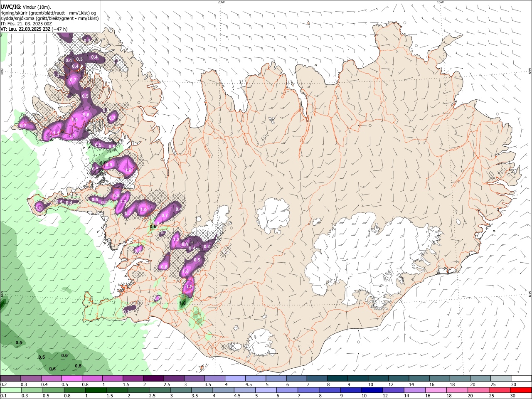Click the valid time line VT: Lau. 22.03.2025 23Z
Screen dimensions: 532x399
(25, 29)
